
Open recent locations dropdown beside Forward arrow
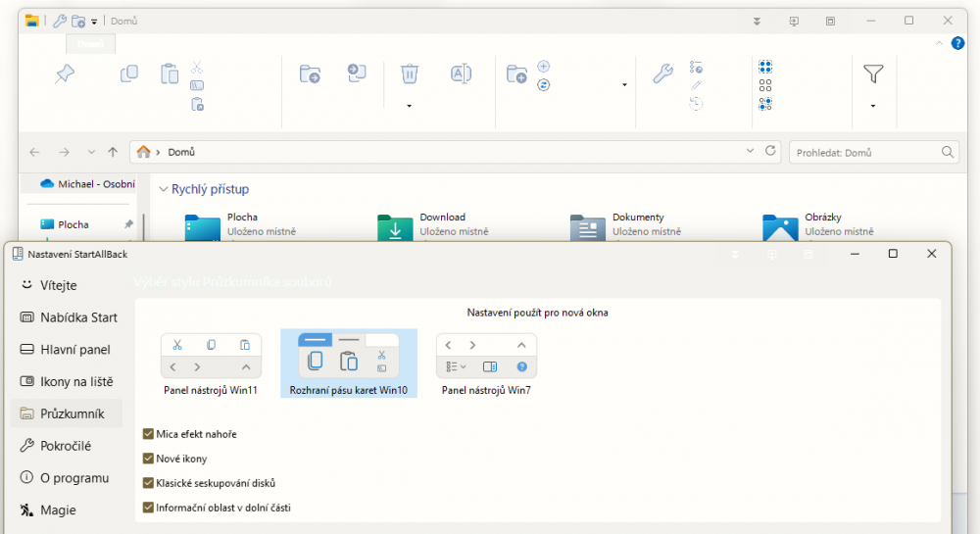tap(91, 153)
